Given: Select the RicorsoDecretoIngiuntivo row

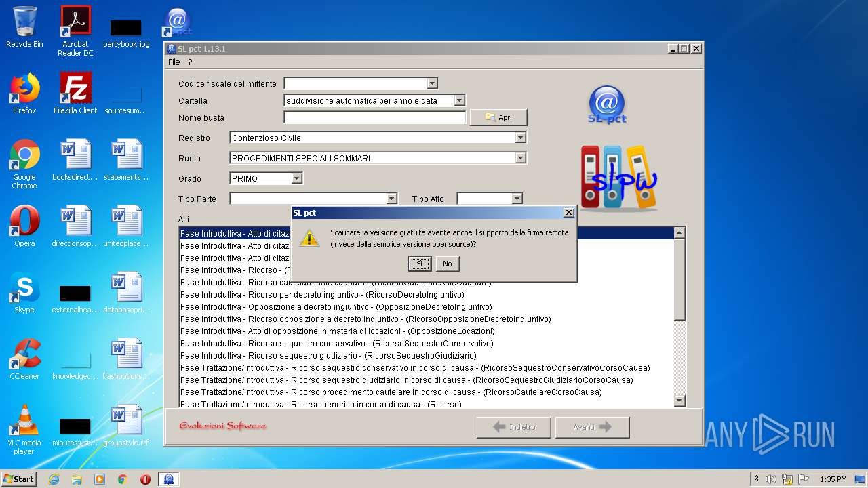Looking at the screenshot, I should [x=427, y=295].
